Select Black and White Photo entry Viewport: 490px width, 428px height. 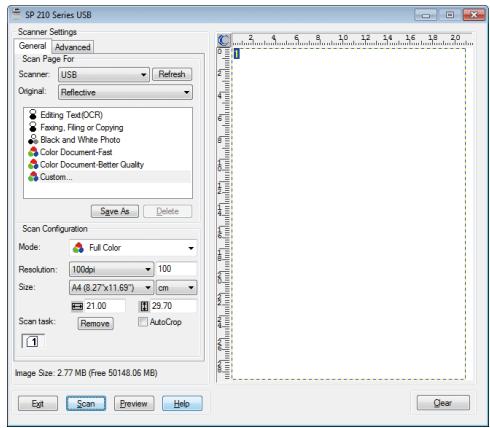tap(80, 140)
